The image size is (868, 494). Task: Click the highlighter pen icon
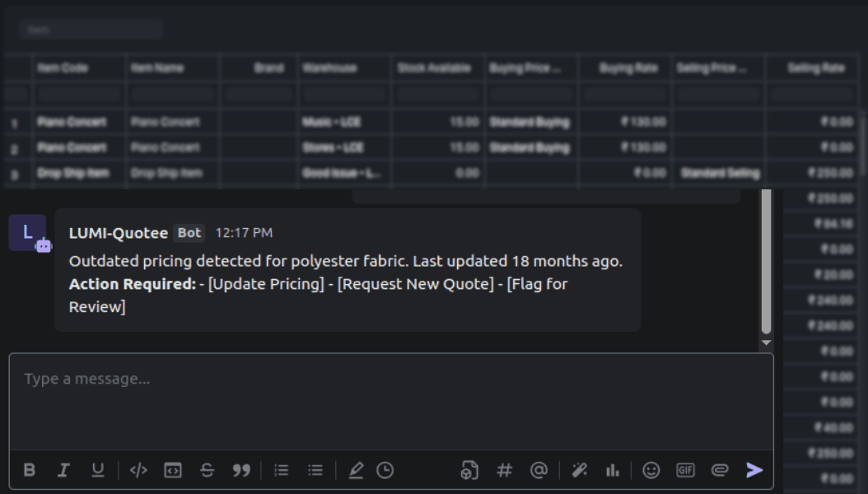coord(356,470)
